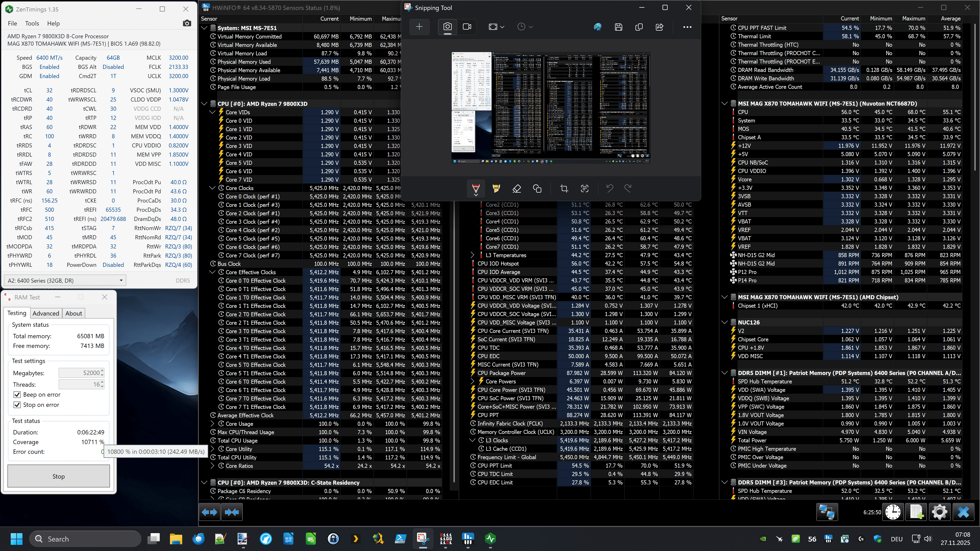Expand the Core Usage sensor group

tap(212, 424)
